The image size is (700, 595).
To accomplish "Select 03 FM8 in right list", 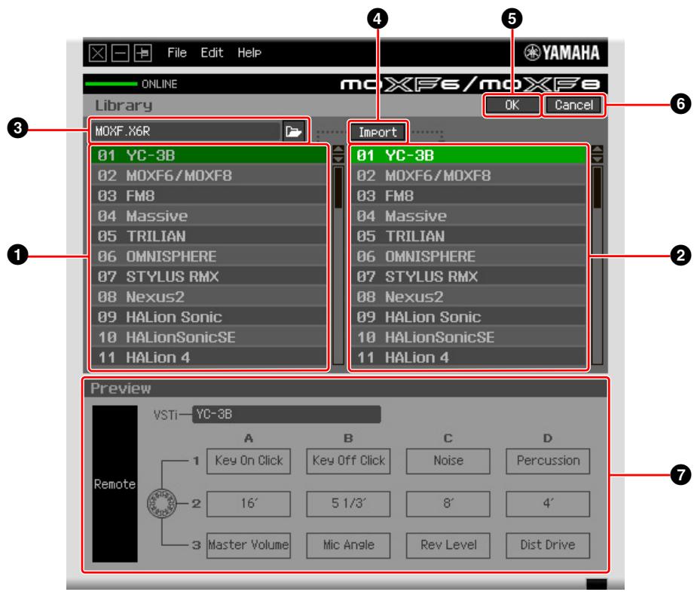I will point(469,195).
